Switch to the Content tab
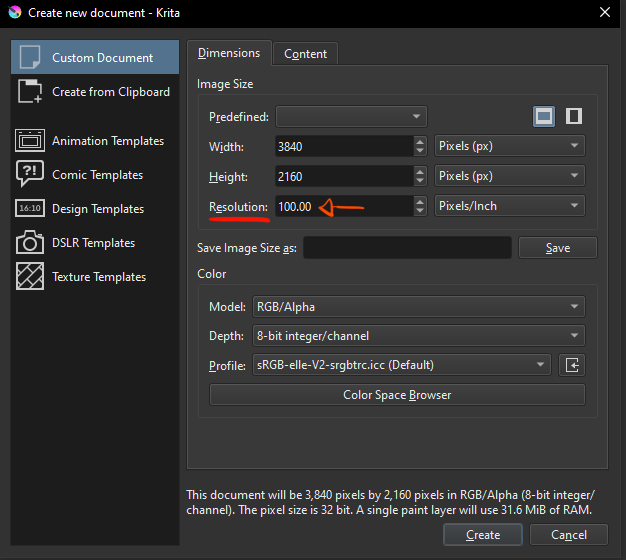 [305, 54]
